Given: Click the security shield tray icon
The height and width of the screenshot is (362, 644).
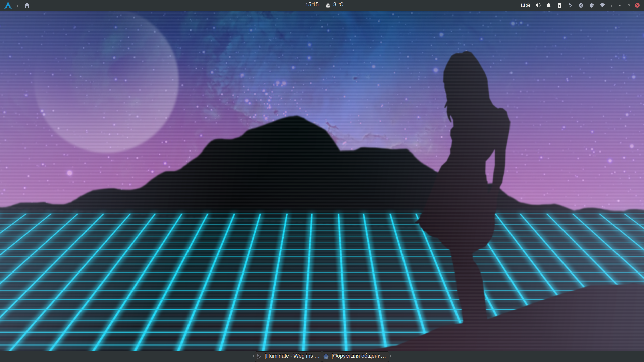Looking at the screenshot, I should coord(592,5).
